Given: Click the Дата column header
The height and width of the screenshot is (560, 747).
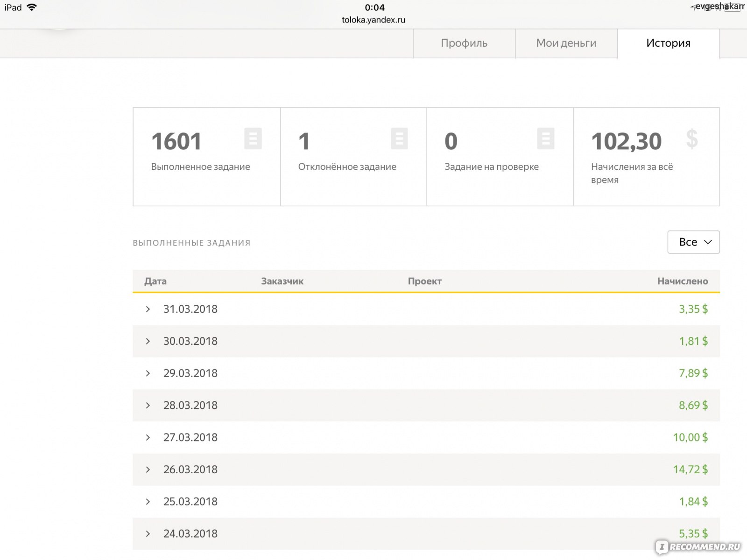Looking at the screenshot, I should click(x=155, y=281).
